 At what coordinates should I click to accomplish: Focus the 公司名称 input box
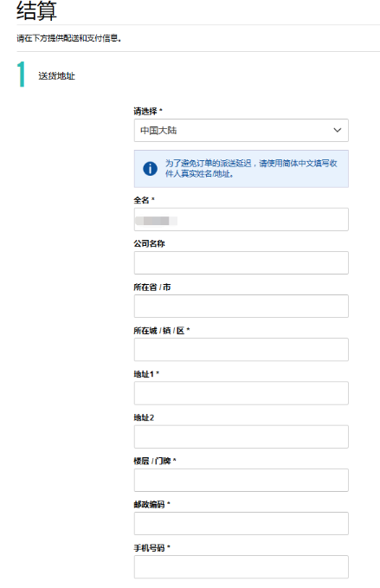pos(242,263)
